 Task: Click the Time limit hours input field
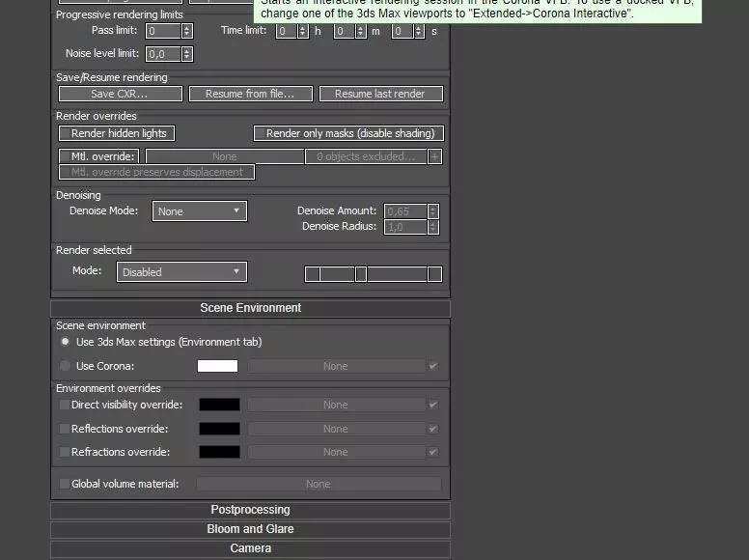284,31
